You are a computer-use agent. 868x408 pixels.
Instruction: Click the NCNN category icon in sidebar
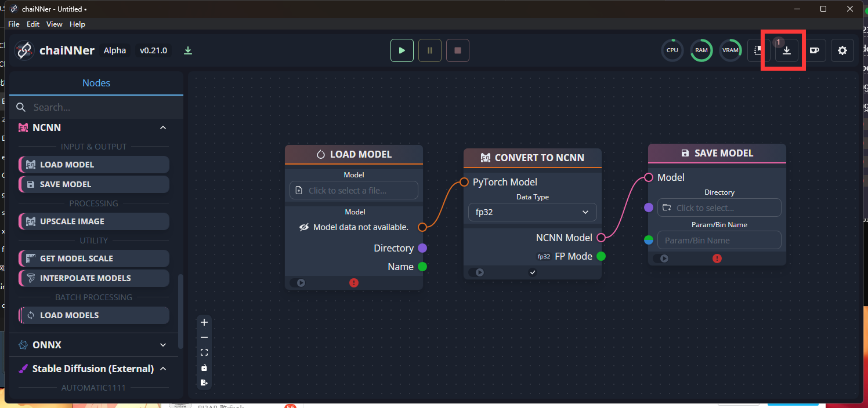(23, 128)
